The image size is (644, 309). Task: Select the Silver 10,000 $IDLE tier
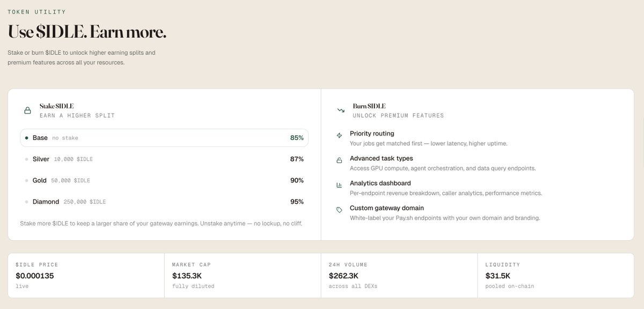pyautogui.click(x=164, y=159)
